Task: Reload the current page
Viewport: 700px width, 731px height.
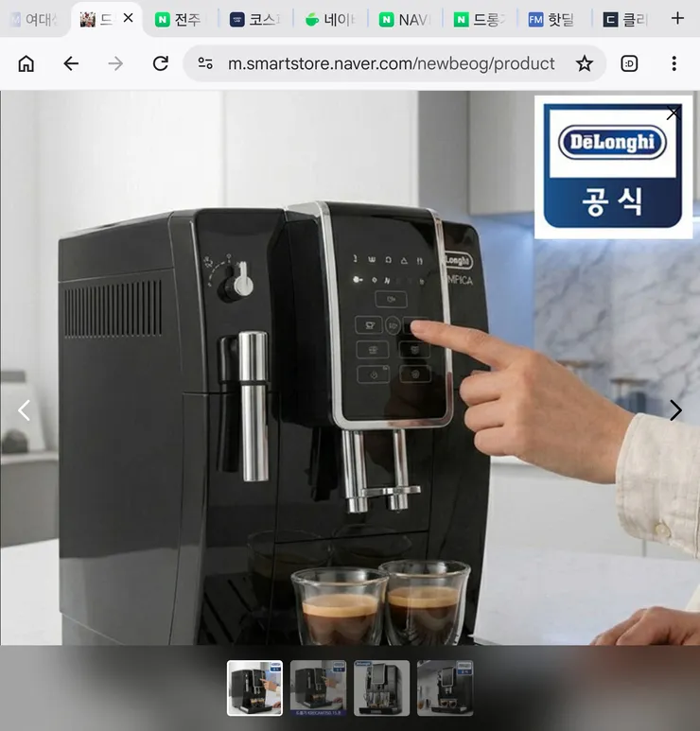Action: tap(161, 63)
